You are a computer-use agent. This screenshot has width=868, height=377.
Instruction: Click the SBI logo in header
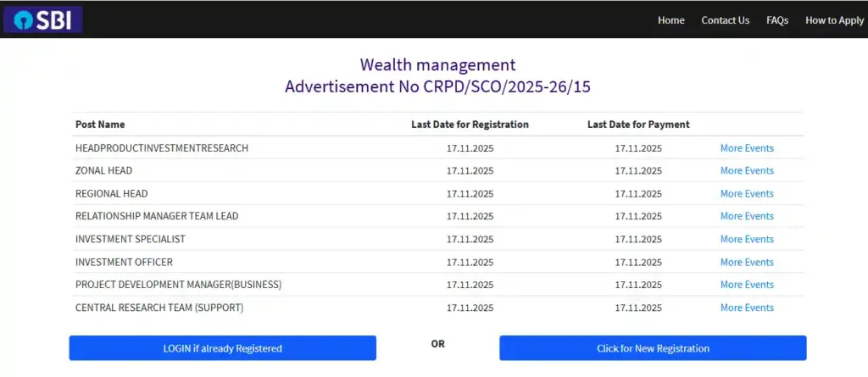coord(42,19)
